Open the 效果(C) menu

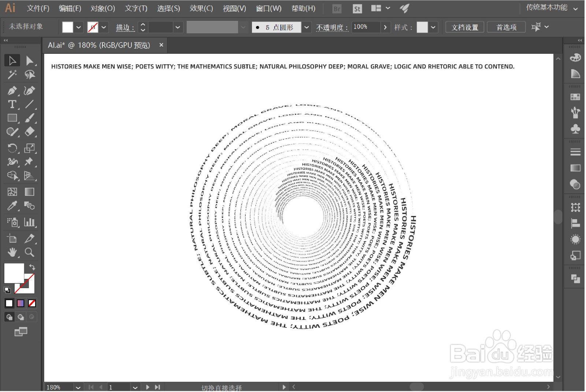tap(201, 8)
